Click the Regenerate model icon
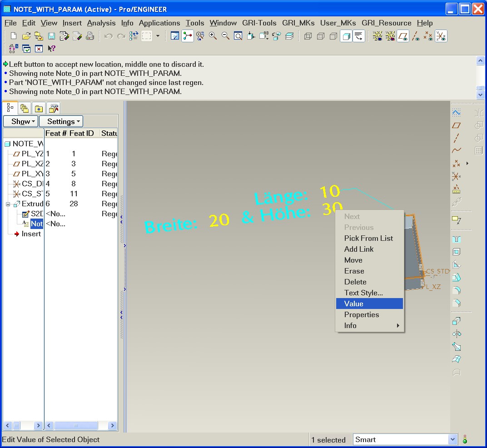 134,36
